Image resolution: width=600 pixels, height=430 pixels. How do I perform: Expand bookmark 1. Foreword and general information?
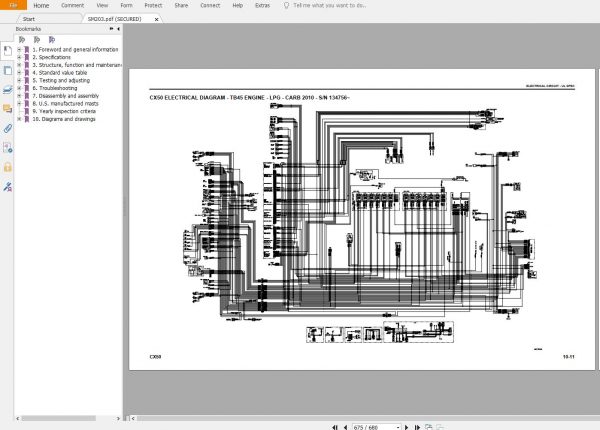click(x=19, y=49)
